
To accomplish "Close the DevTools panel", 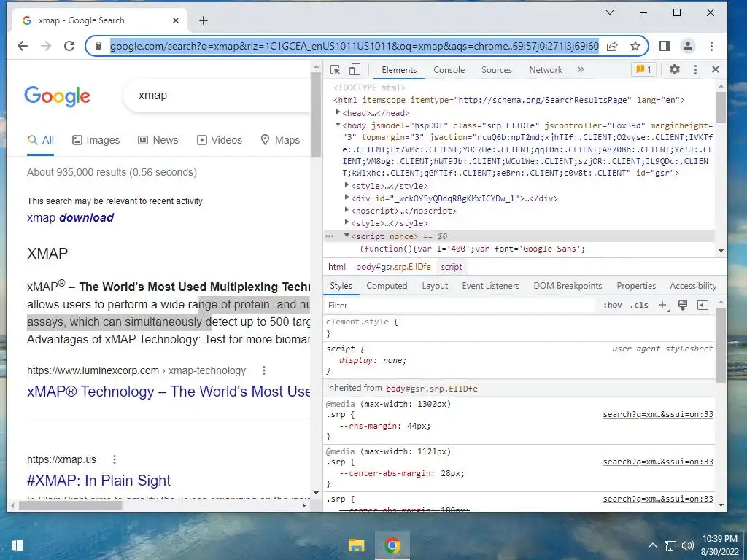I will [716, 69].
